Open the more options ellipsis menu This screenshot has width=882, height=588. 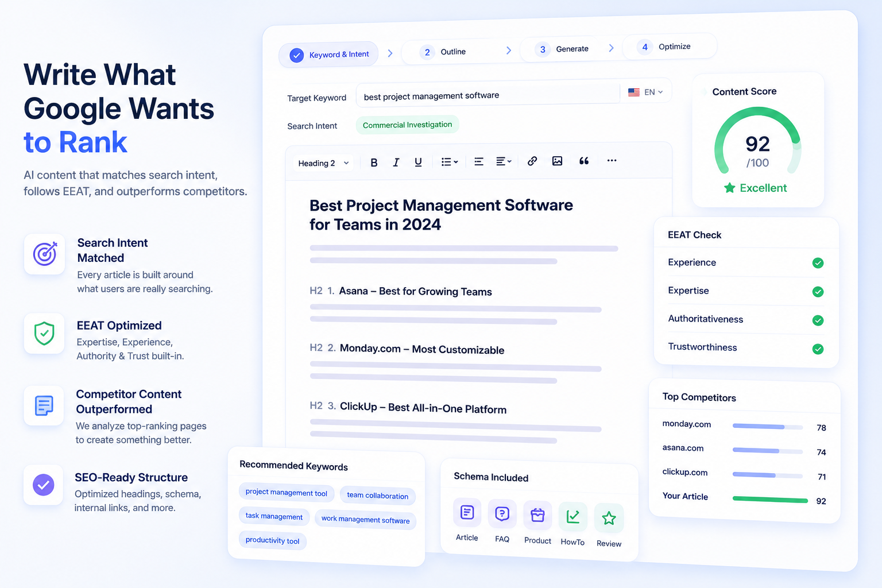pos(612,160)
